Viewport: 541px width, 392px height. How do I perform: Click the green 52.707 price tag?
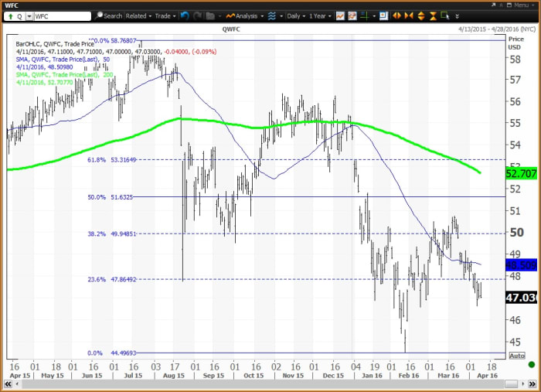coord(522,173)
